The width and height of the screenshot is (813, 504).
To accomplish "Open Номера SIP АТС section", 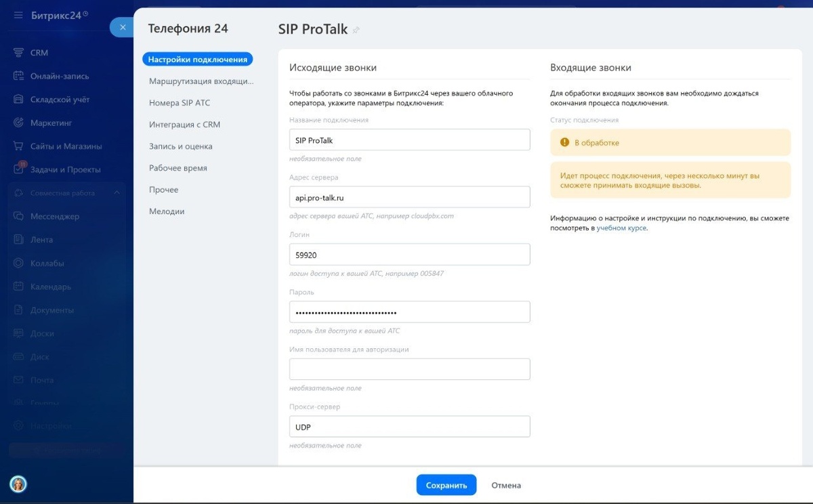I will tap(180, 103).
